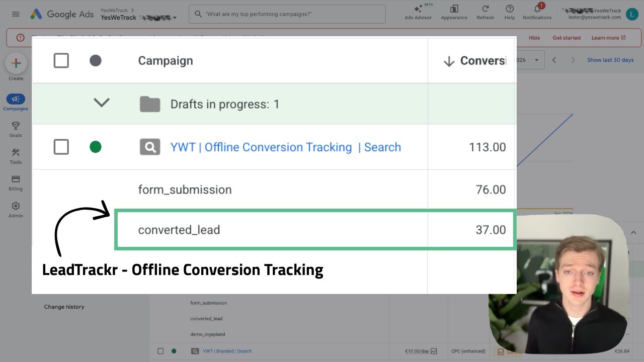The image size is (644, 362).
Task: Open Change history
Action: pos(64,307)
